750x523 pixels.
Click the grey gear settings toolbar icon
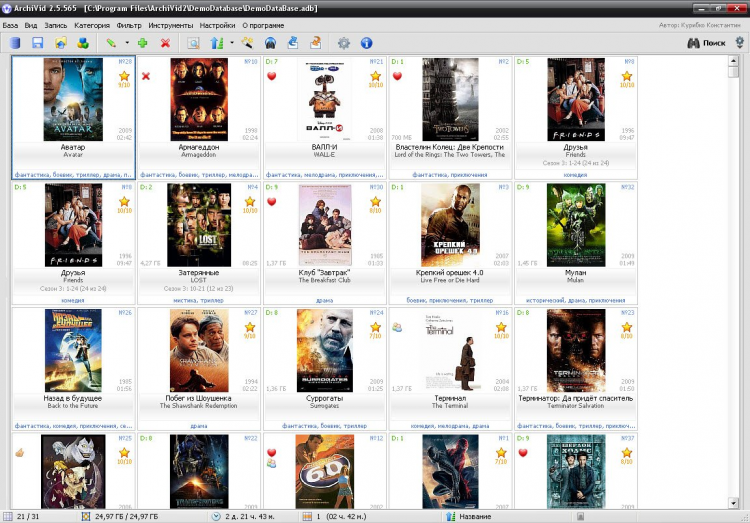344,43
